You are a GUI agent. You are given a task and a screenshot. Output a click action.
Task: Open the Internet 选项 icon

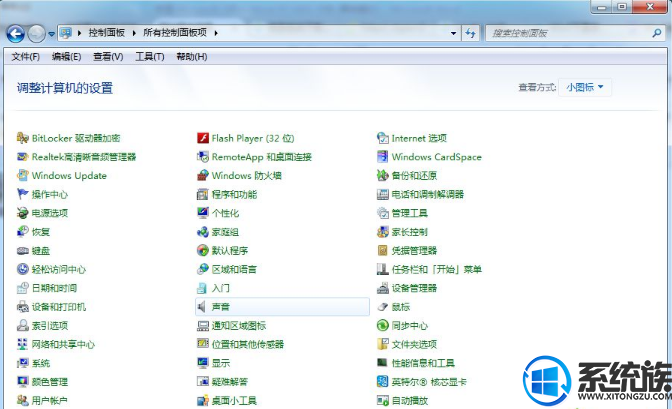pos(383,138)
